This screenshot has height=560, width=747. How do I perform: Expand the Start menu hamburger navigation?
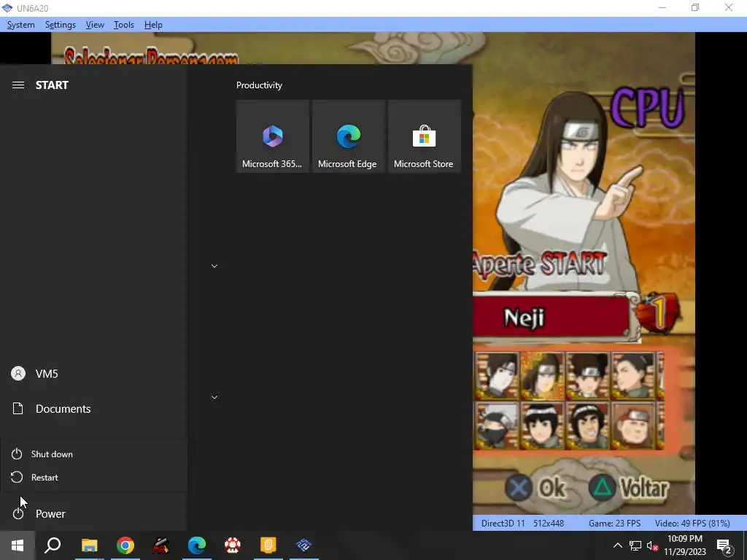(18, 85)
